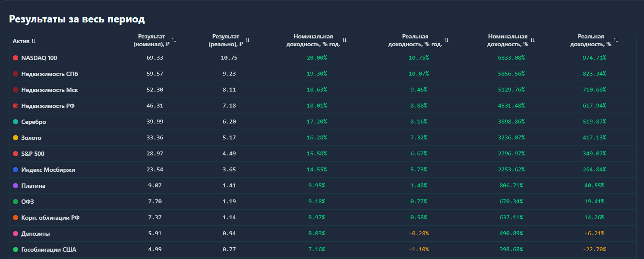Click the yellow Золото color dot
The width and height of the screenshot is (644, 259).
click(x=16, y=138)
